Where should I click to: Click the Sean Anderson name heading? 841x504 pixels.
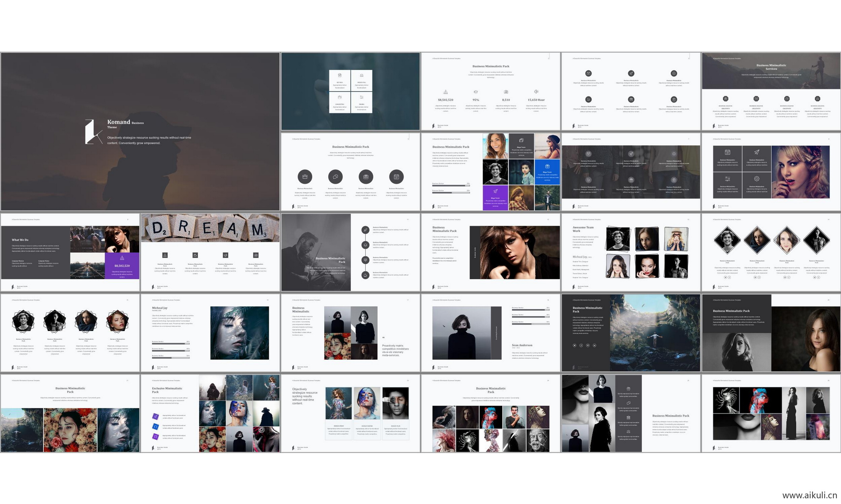click(522, 345)
